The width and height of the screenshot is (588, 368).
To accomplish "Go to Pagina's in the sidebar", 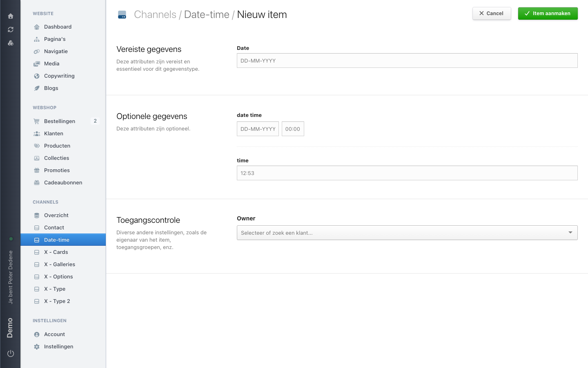I will pyautogui.click(x=55, y=39).
